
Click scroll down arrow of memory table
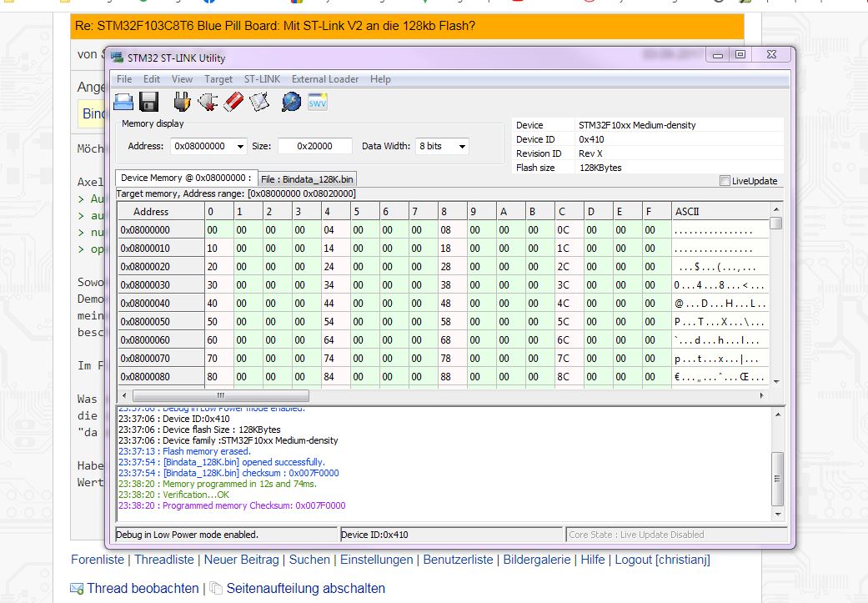coord(776,381)
